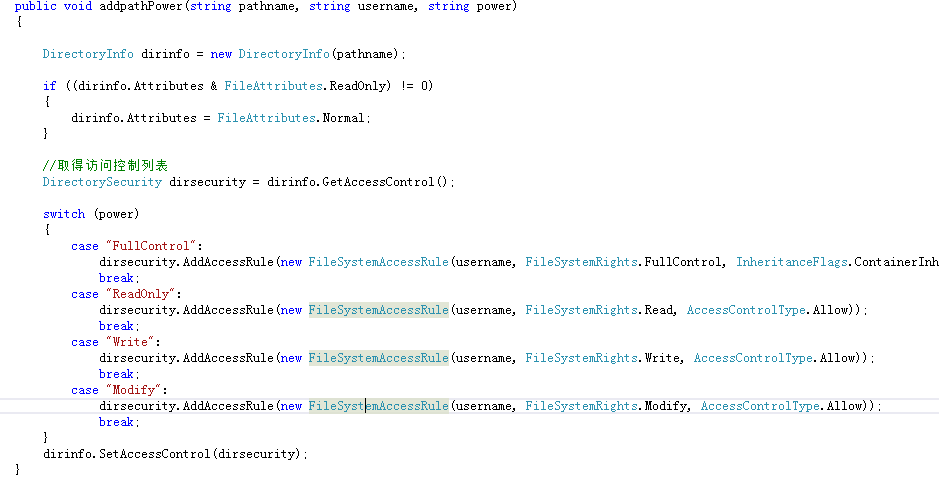
Task: Click highlighted FileSystemAccessRule in the ReadOnly case
Action: [x=378, y=310]
